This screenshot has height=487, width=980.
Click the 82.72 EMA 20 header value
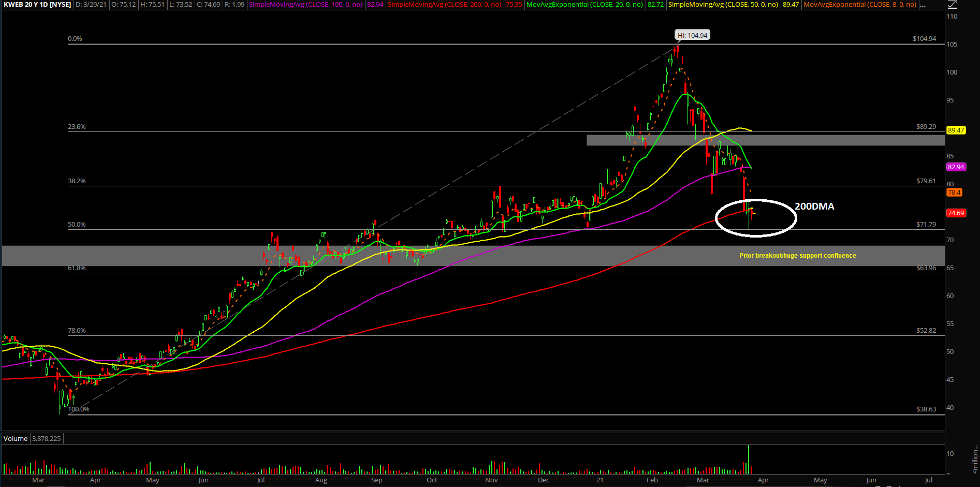tap(655, 4)
